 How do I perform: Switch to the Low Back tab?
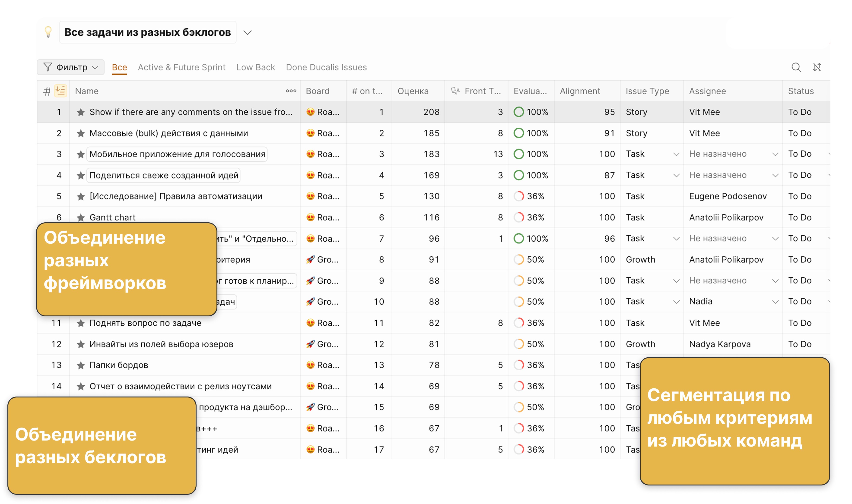point(256,67)
